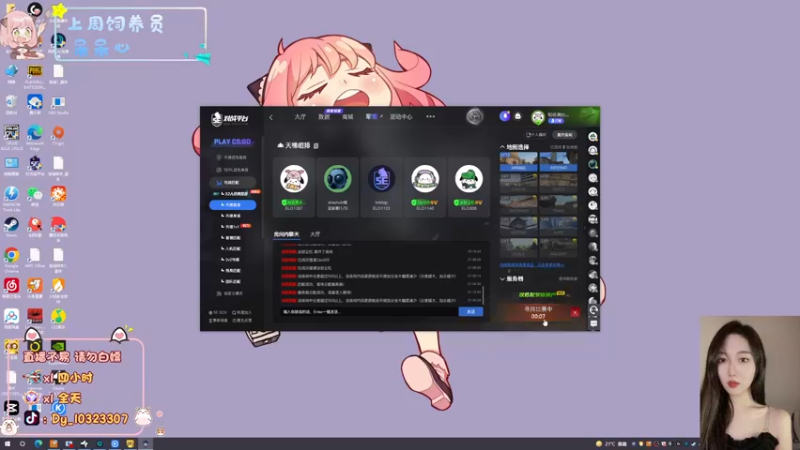The height and width of the screenshot is (450, 800).
Task: Switch to the 大厅 chat tab
Action: tap(315, 234)
